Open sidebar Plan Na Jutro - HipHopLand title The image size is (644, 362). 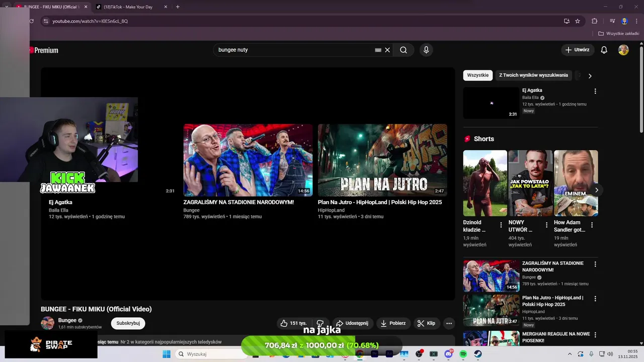(x=552, y=301)
